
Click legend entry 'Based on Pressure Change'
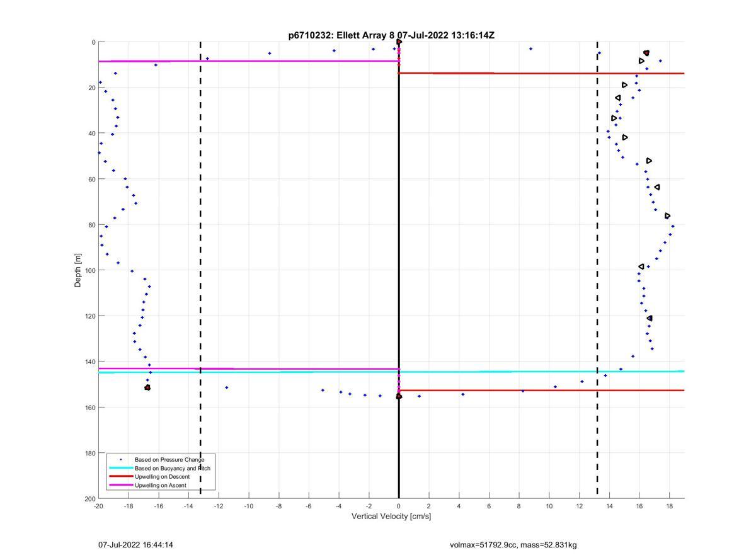(x=169, y=459)
